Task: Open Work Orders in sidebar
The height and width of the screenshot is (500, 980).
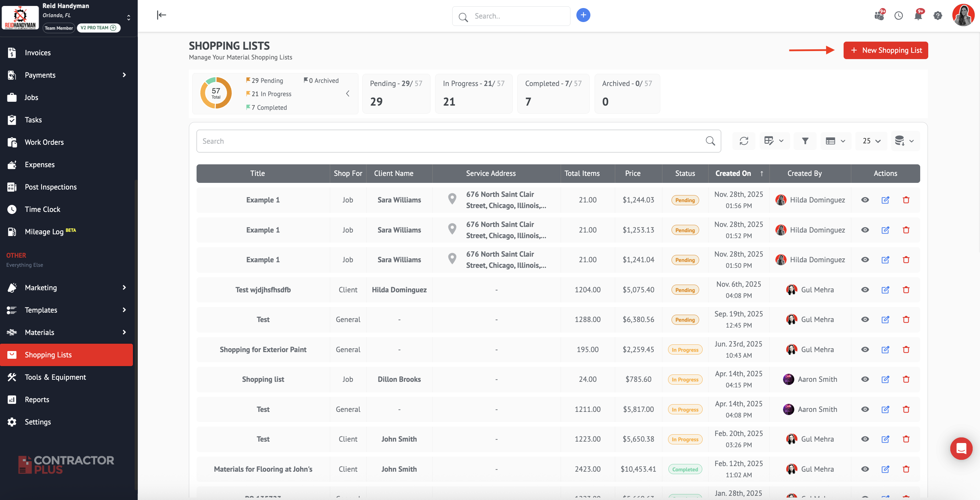Action: click(44, 142)
